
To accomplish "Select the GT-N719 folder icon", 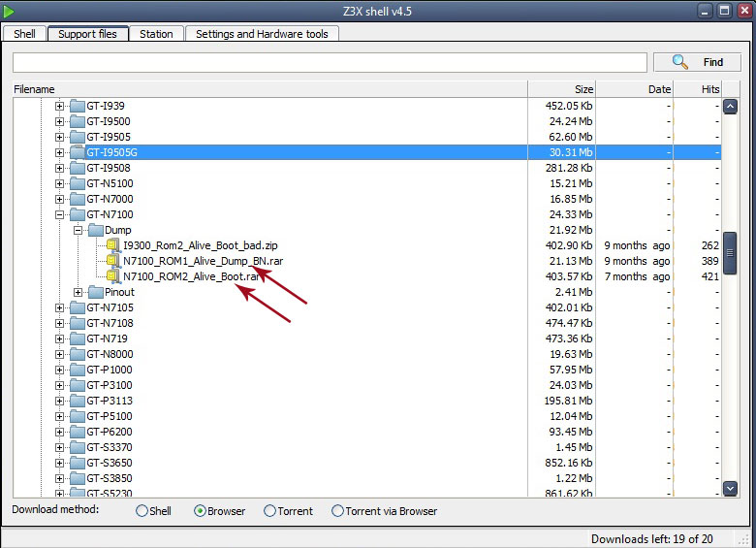I will pyautogui.click(x=78, y=338).
